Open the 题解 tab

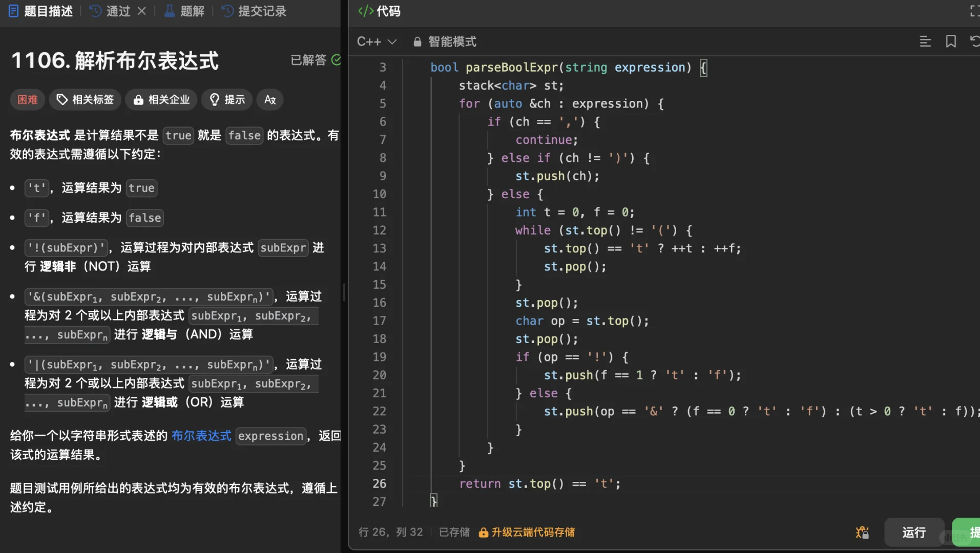184,11
